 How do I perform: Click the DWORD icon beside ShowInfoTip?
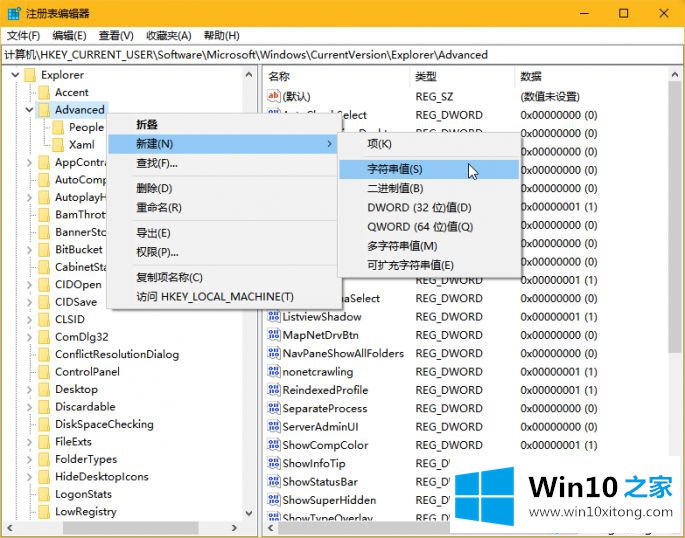point(273,463)
